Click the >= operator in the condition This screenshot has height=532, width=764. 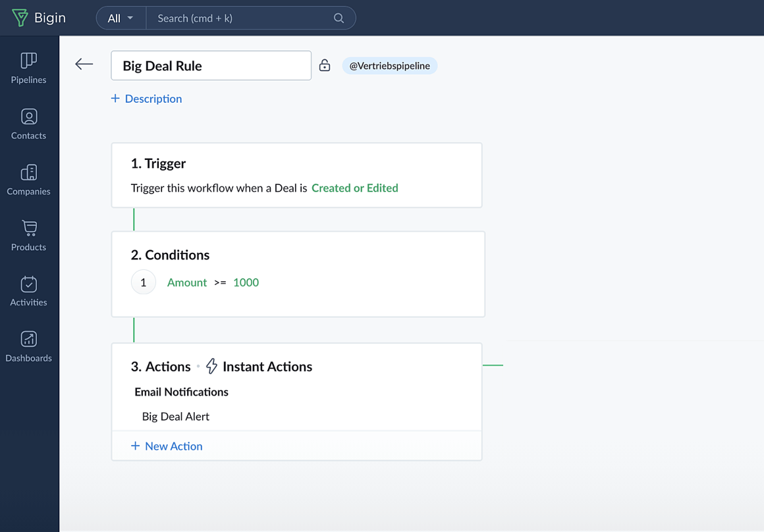click(220, 282)
